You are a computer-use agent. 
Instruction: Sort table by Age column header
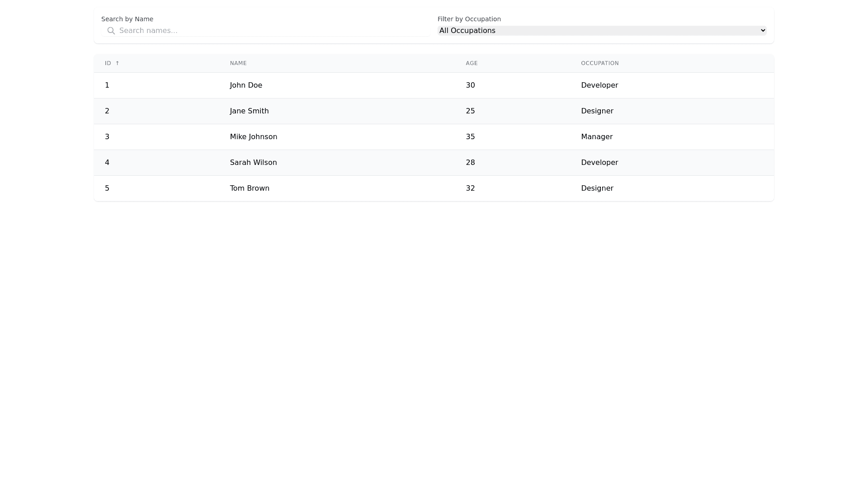472,63
